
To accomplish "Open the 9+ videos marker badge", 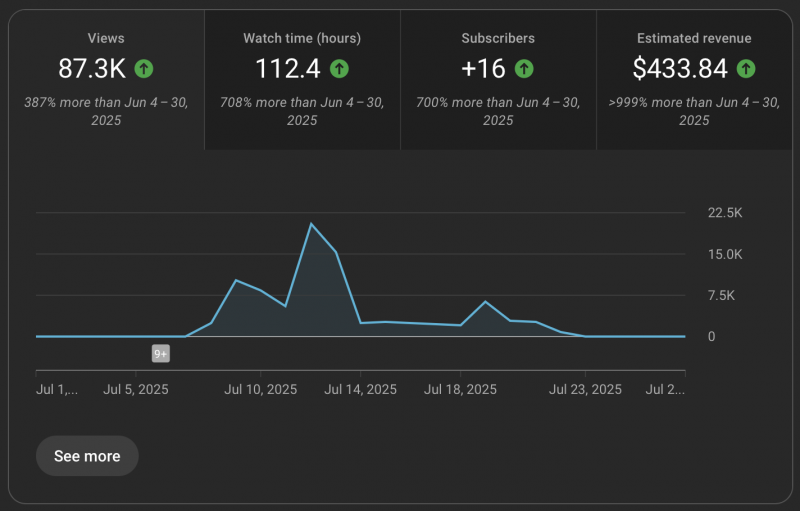I will pyautogui.click(x=160, y=354).
